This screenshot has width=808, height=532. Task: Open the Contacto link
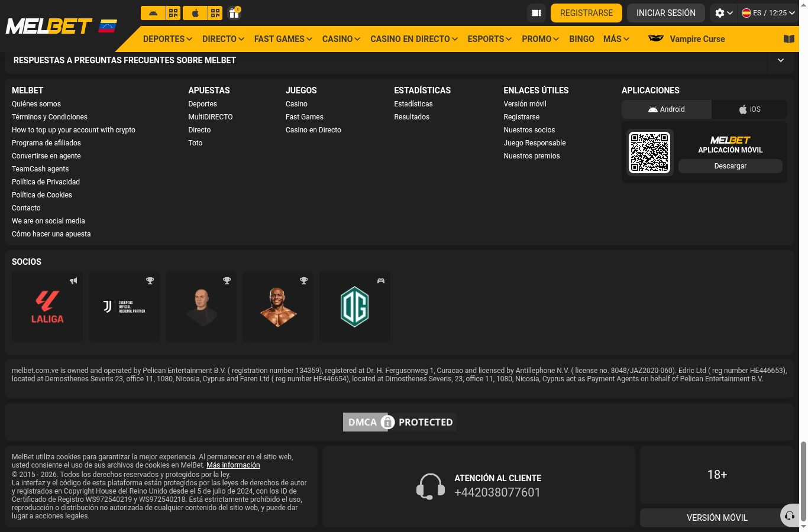[26, 208]
